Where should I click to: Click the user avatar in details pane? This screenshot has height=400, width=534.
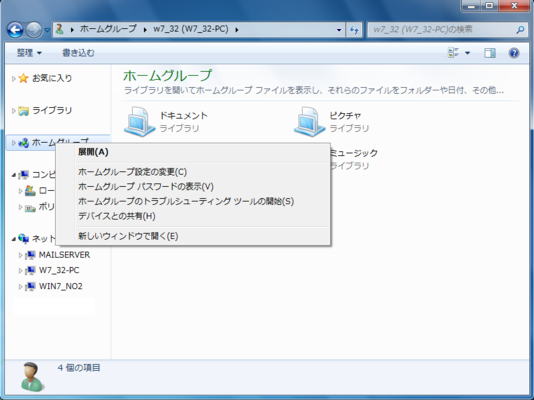32,377
